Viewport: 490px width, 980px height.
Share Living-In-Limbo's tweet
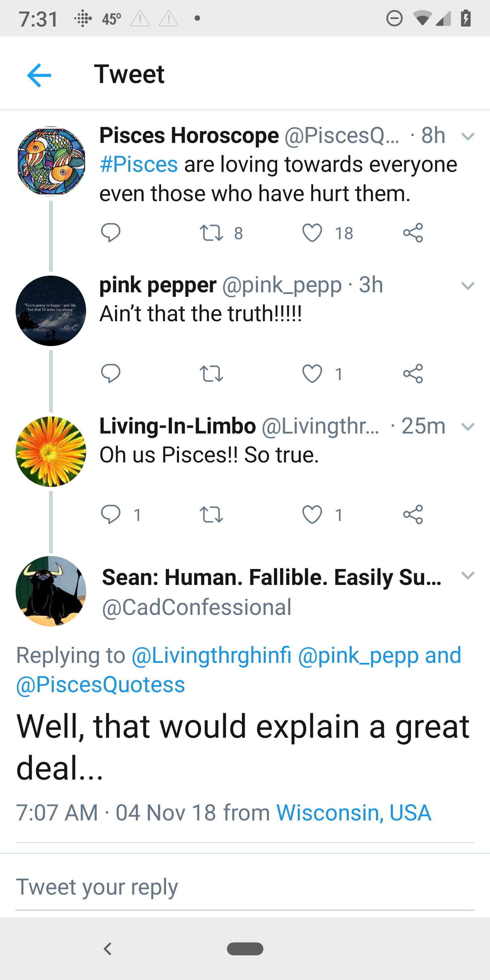(413, 514)
